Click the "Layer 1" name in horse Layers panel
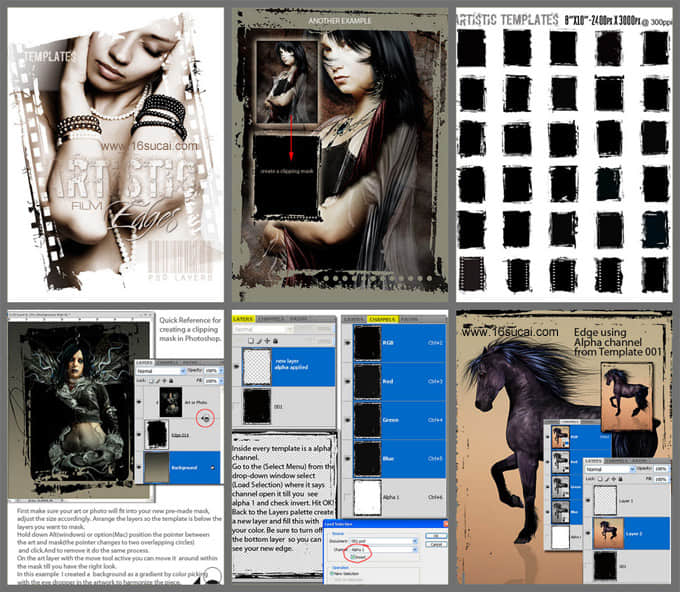Image resolution: width=680 pixels, height=592 pixels. click(626, 500)
